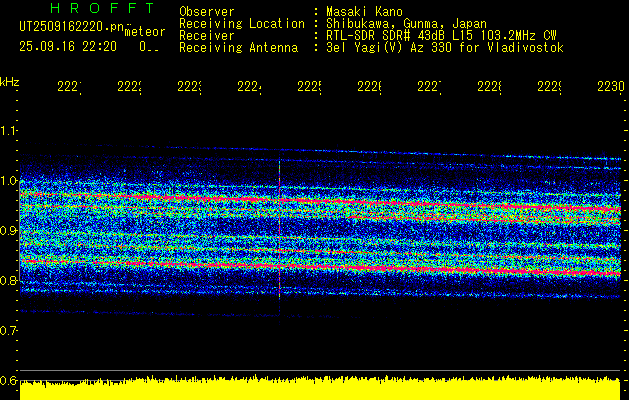Select the observer name Masaki Kano
629x400 pixels.
click(x=364, y=11)
